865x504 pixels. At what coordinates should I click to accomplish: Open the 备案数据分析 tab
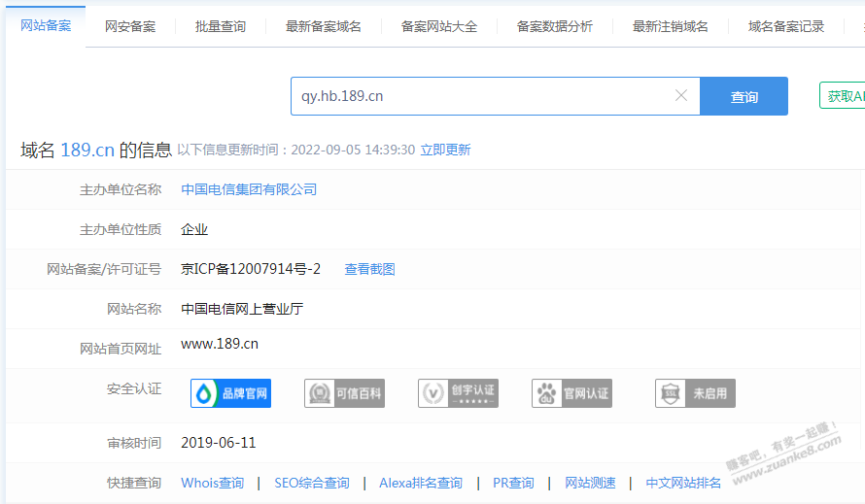(555, 26)
